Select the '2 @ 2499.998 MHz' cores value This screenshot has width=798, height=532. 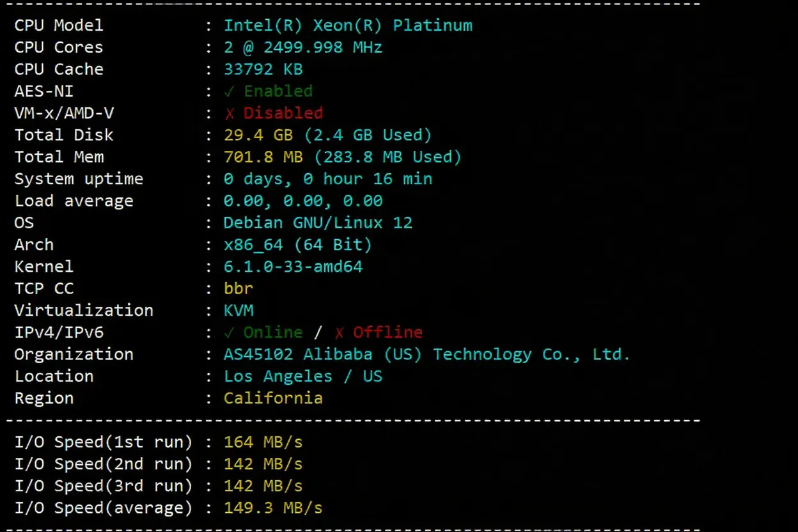pyautogui.click(x=303, y=47)
